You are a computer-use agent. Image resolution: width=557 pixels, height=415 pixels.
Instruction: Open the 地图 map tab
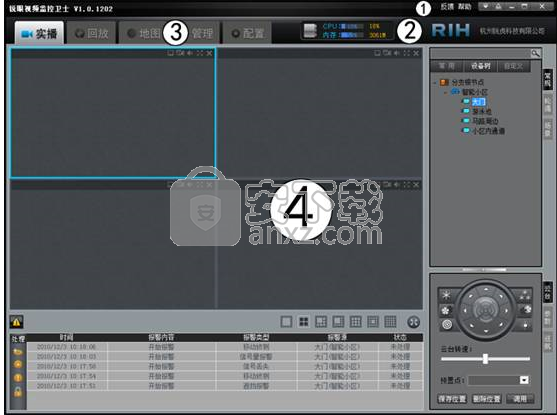tap(144, 33)
